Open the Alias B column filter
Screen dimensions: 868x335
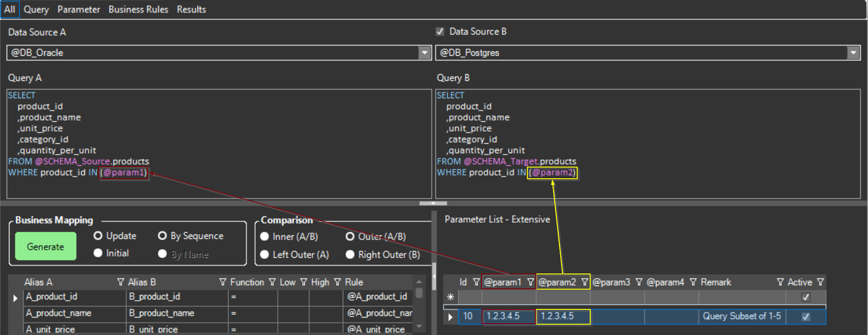click(223, 282)
